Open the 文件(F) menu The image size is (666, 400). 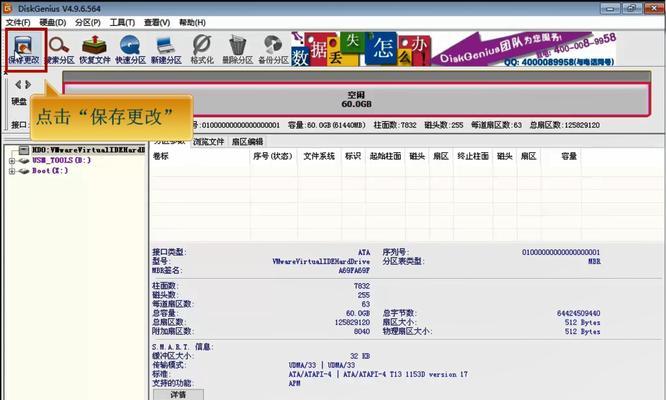pyautogui.click(x=18, y=23)
